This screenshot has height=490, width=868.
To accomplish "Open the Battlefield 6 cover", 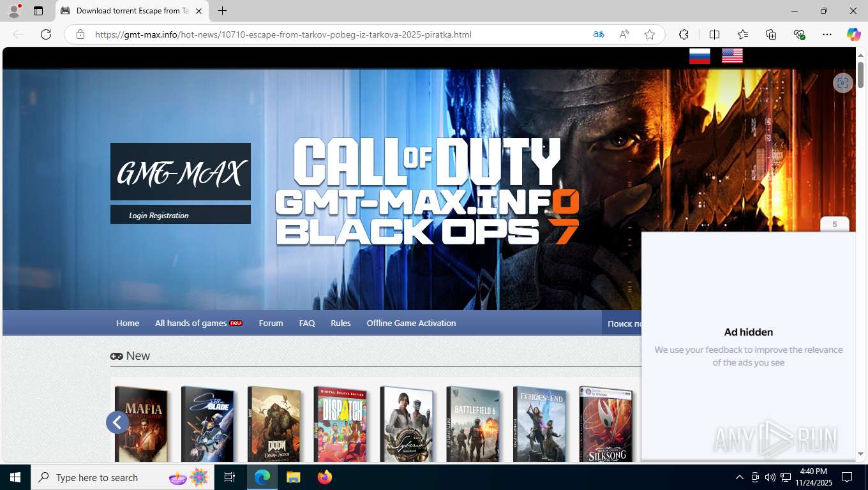I will point(473,424).
